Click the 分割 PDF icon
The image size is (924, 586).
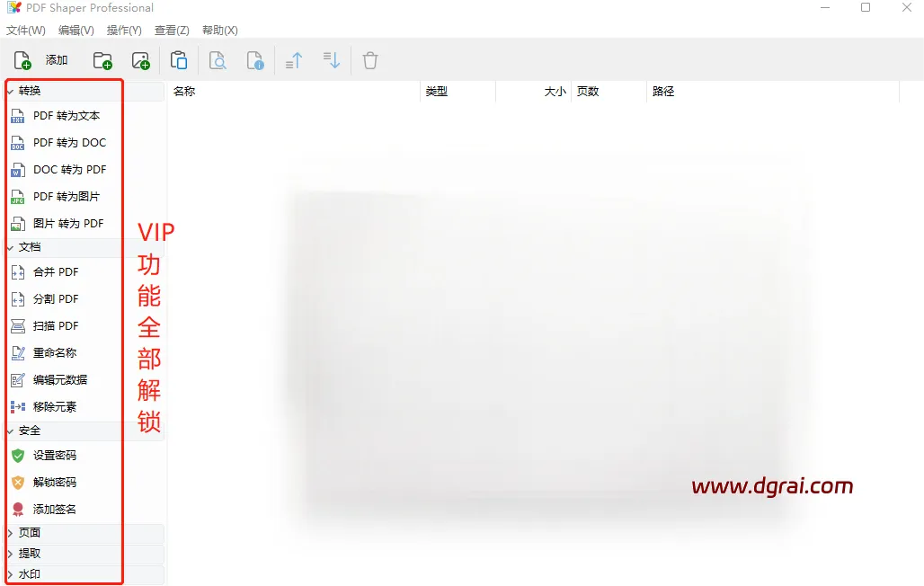click(18, 299)
